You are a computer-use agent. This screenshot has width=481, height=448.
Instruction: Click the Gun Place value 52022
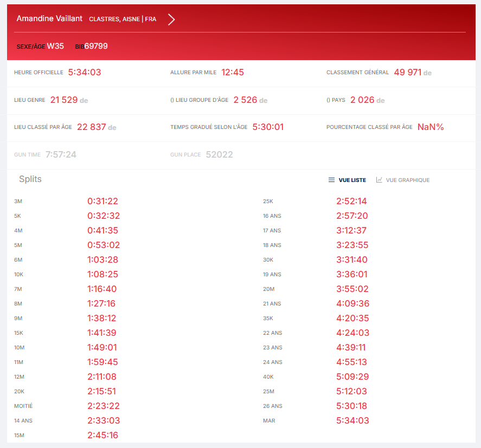(x=219, y=154)
